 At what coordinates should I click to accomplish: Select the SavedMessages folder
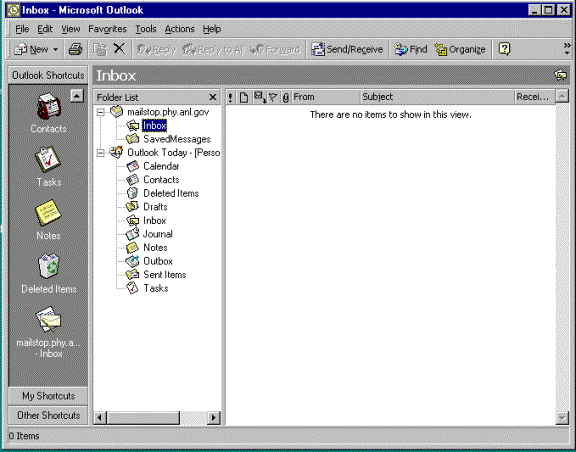177,139
